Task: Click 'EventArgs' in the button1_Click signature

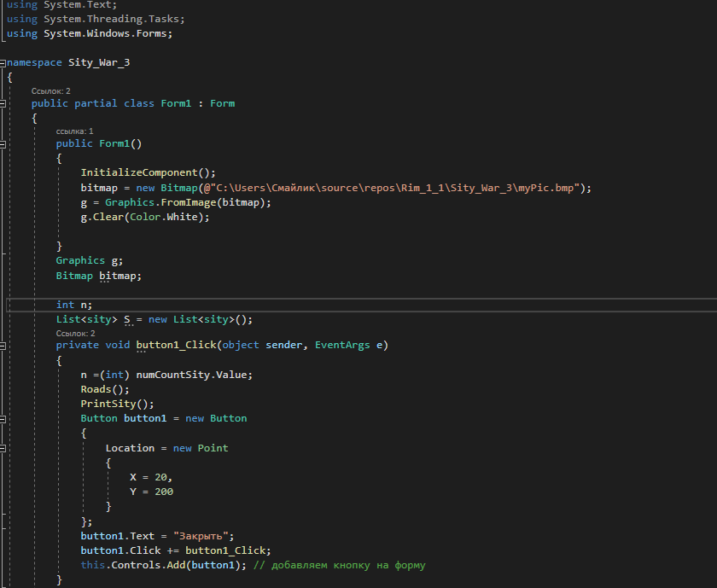Action: [342, 345]
